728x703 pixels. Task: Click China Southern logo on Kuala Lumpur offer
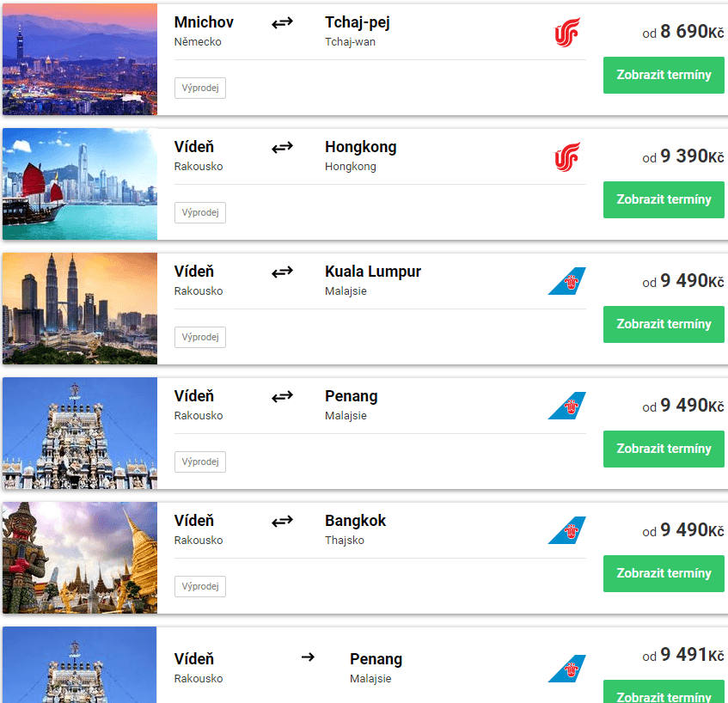click(x=566, y=281)
